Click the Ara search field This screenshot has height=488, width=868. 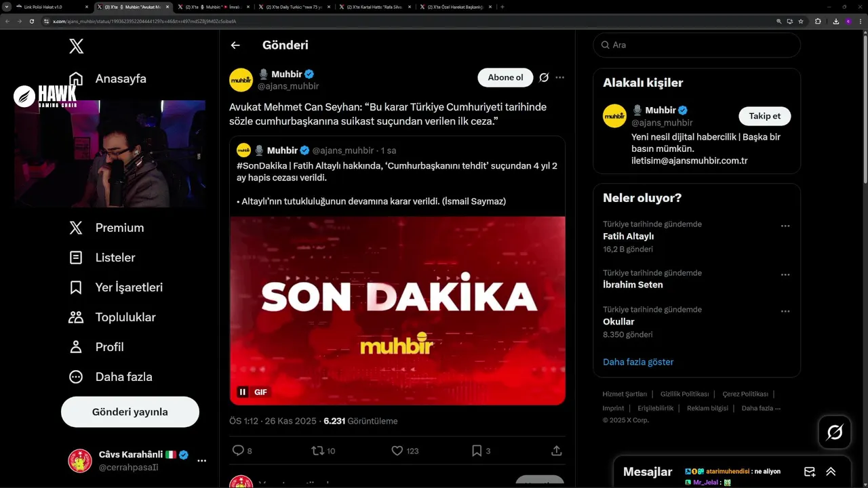click(x=696, y=45)
